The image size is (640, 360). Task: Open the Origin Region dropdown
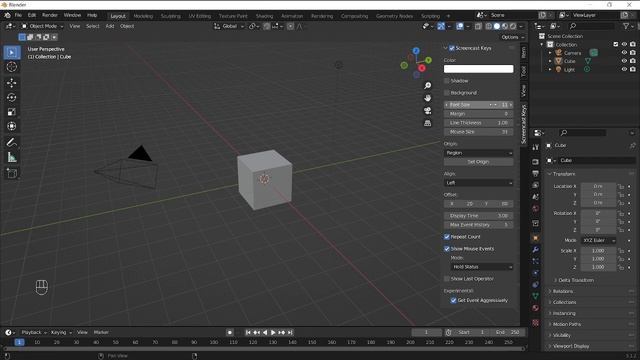(478, 153)
